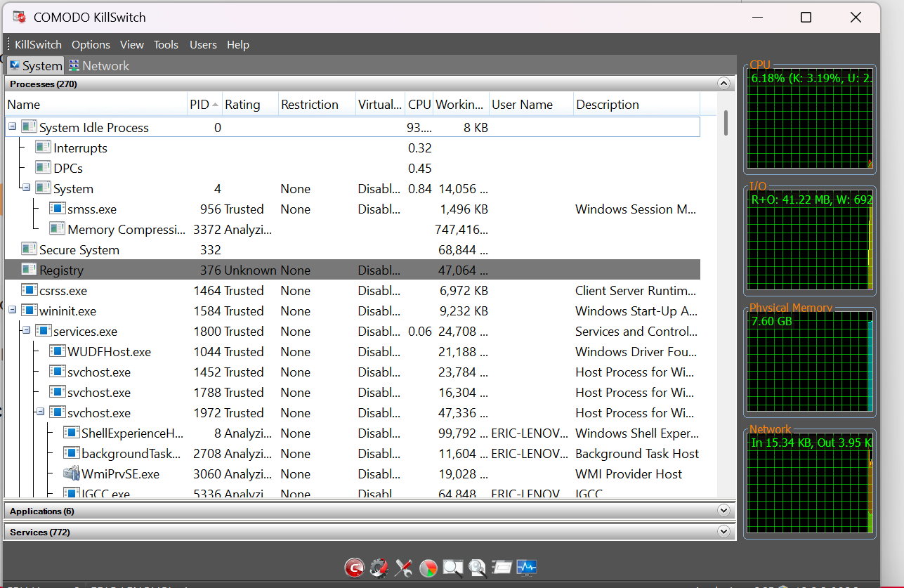Click the Unknown rating of Registry

(251, 270)
